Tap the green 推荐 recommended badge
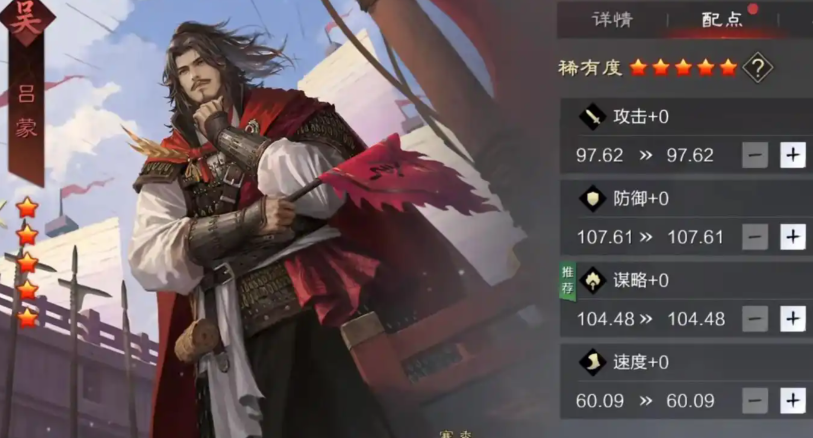This screenshot has width=813, height=438. click(567, 280)
